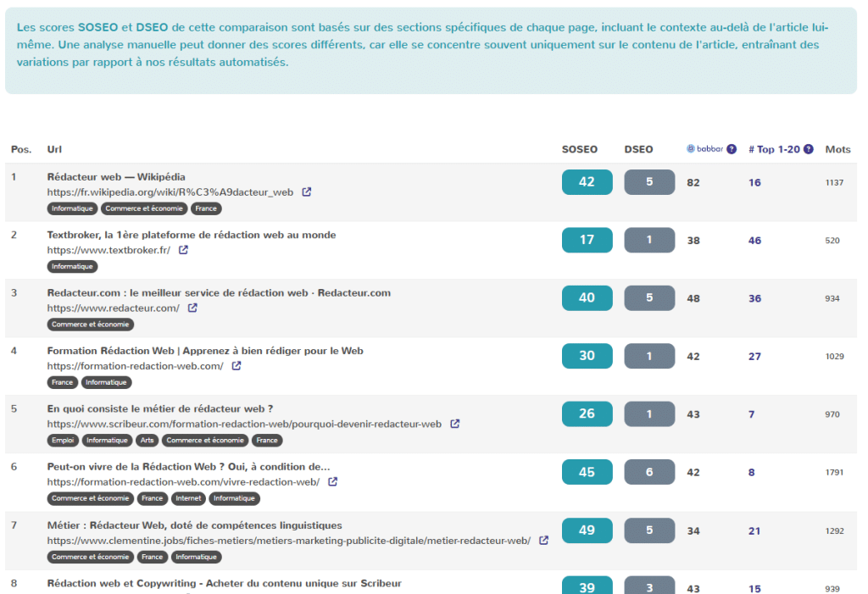Open external link icon for scribeur.com URL

[x=454, y=424]
